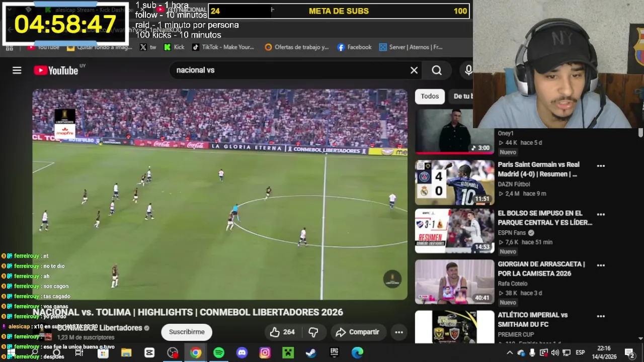
Task: Open Steam from the taskbar
Action: pos(311,353)
